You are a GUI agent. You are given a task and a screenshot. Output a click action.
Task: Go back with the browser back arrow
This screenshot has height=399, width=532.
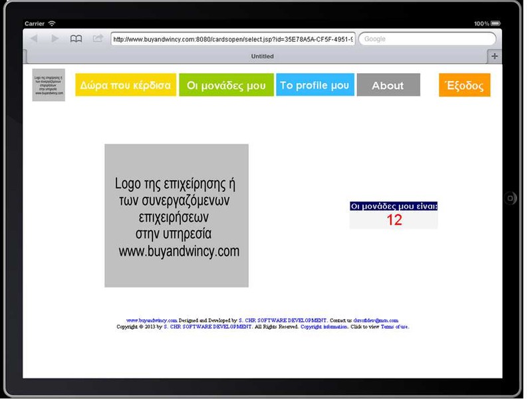tap(34, 39)
